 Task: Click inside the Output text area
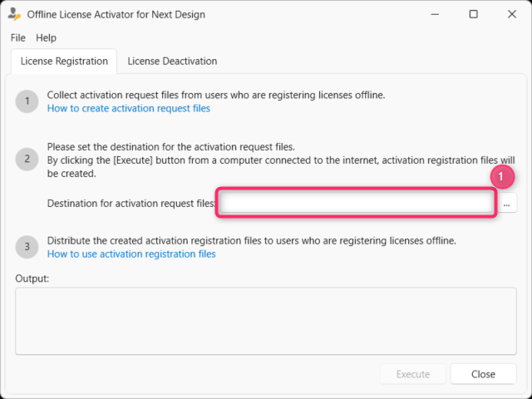[x=266, y=321]
